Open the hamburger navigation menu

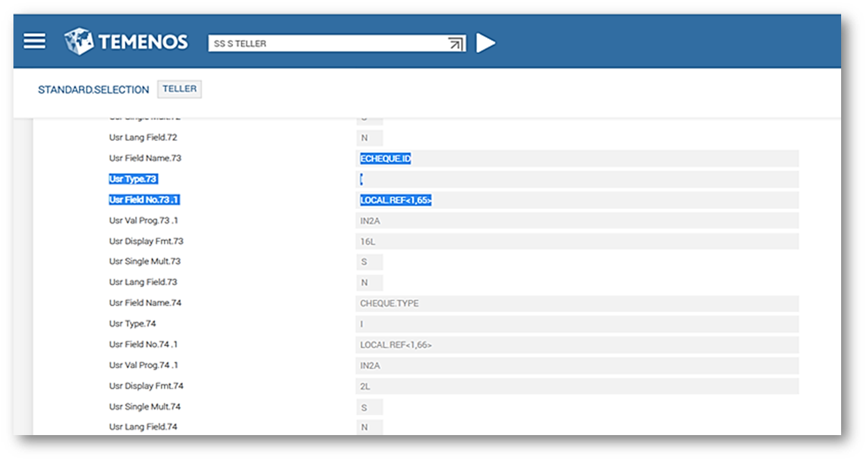click(x=35, y=42)
